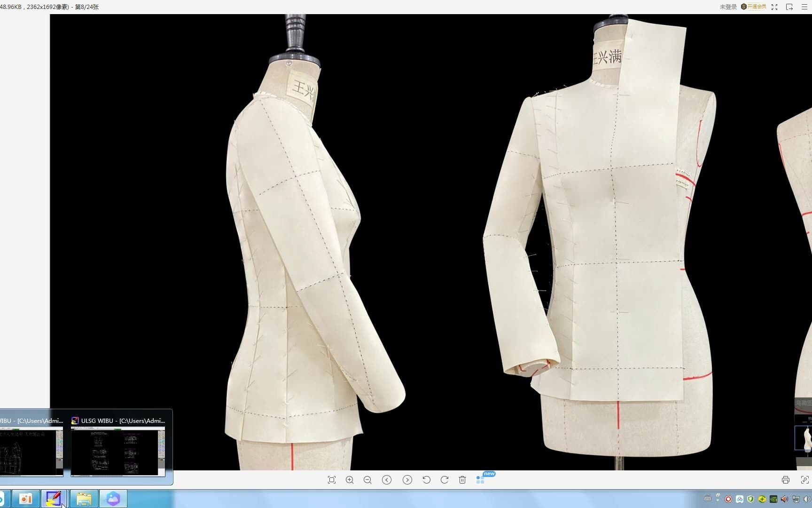Click the red record icon in system tray
This screenshot has height=508, width=812.
pyautogui.click(x=728, y=499)
